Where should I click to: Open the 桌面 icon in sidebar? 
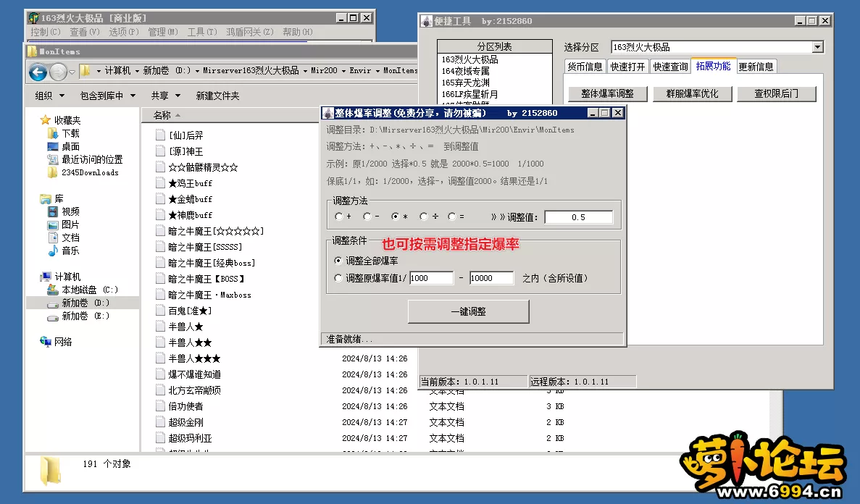coord(53,146)
